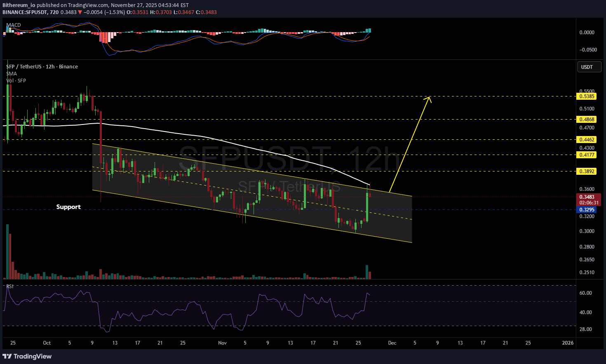This screenshot has width=606, height=364.
Task: Click the Dec date on time axis
Action: pos(392,343)
